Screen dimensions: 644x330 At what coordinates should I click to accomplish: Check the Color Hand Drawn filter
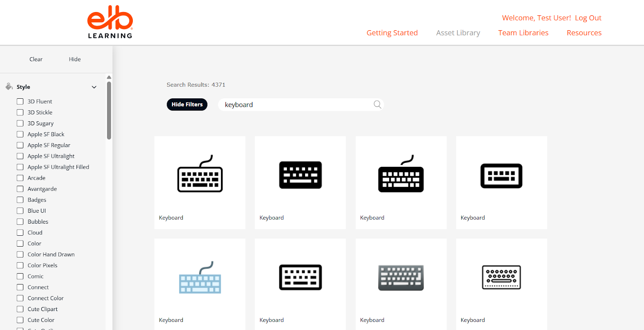pyautogui.click(x=20, y=255)
